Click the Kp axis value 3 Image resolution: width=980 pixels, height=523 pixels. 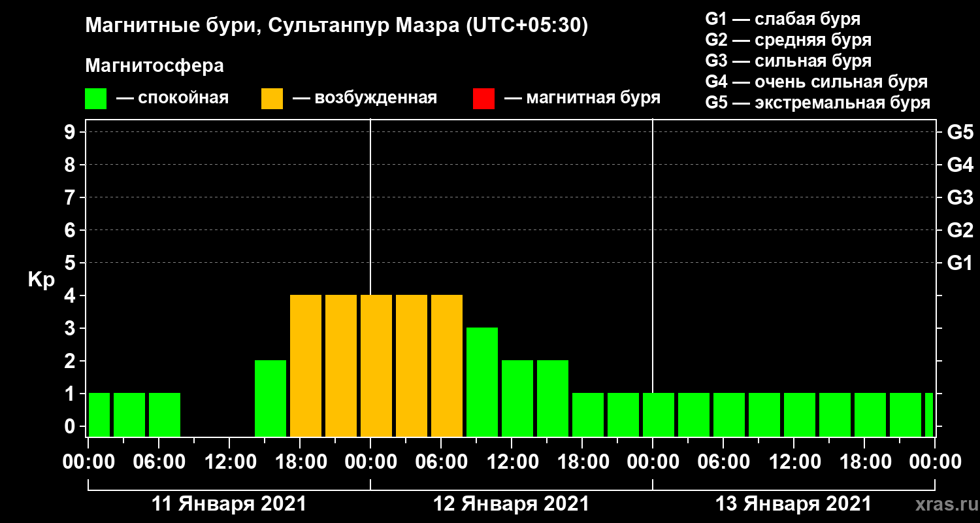pyautogui.click(x=71, y=328)
